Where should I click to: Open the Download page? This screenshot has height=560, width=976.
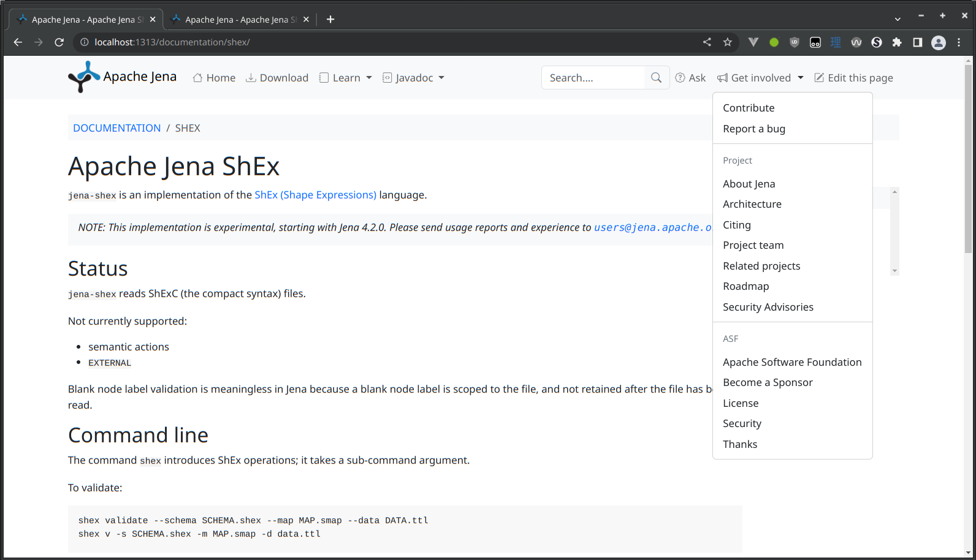click(x=277, y=78)
